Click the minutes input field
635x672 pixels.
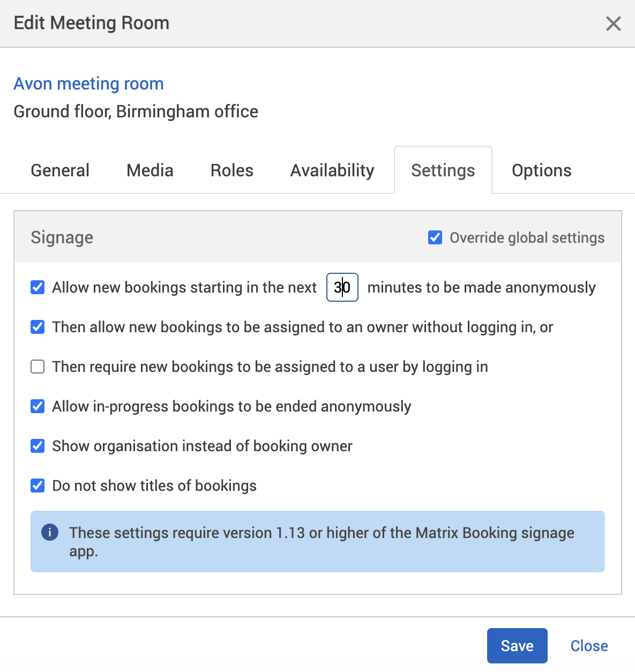coord(342,287)
